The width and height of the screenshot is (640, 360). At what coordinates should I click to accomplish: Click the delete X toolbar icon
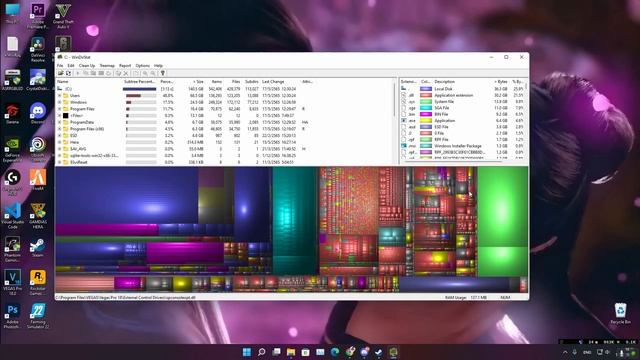(x=126, y=73)
